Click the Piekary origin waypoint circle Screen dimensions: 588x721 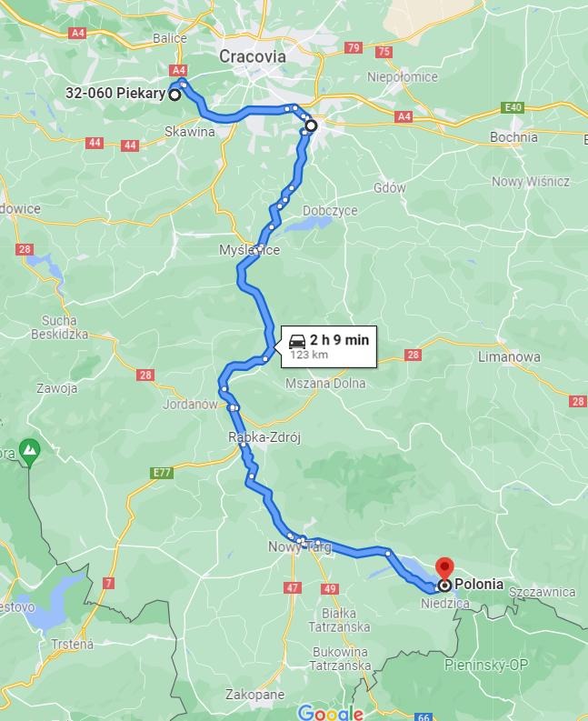point(174,95)
